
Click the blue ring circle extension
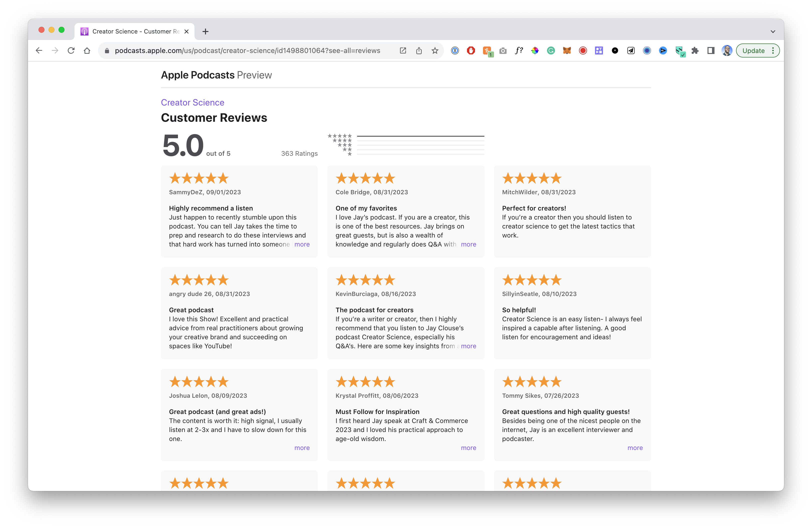coord(647,50)
